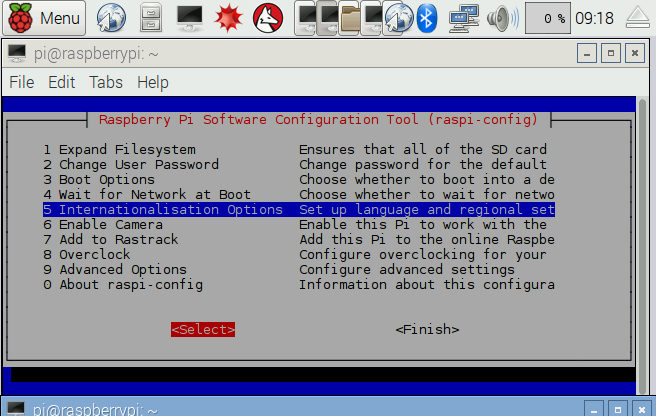Click the volume speaker icon
Viewport: 656px width, 416px height.
(502, 18)
